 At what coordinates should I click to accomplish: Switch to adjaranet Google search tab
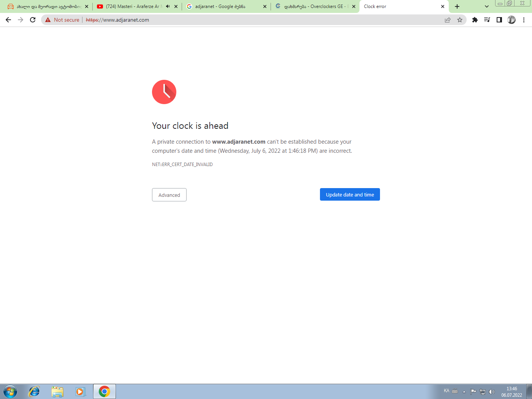pos(220,6)
